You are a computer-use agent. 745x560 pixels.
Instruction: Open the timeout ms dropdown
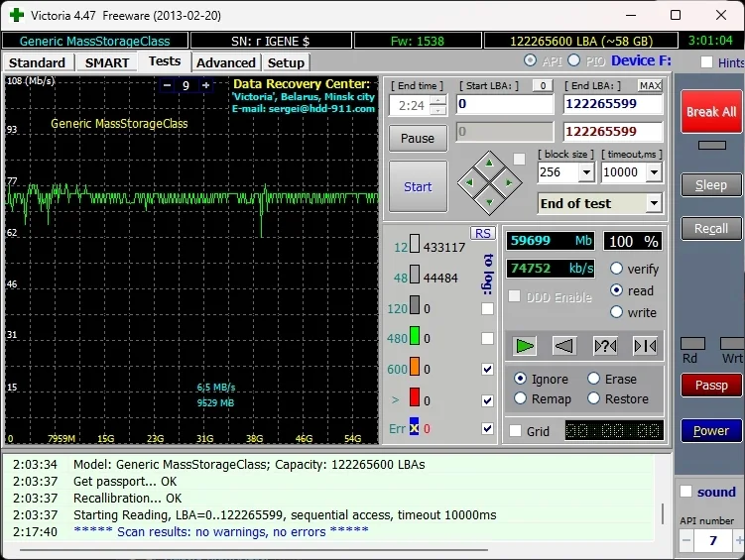coord(654,172)
